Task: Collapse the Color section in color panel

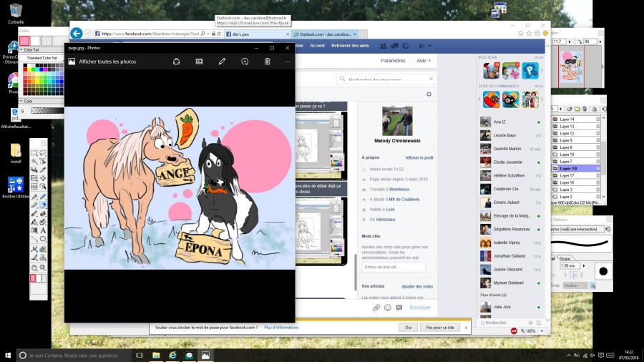Action: tap(21, 101)
